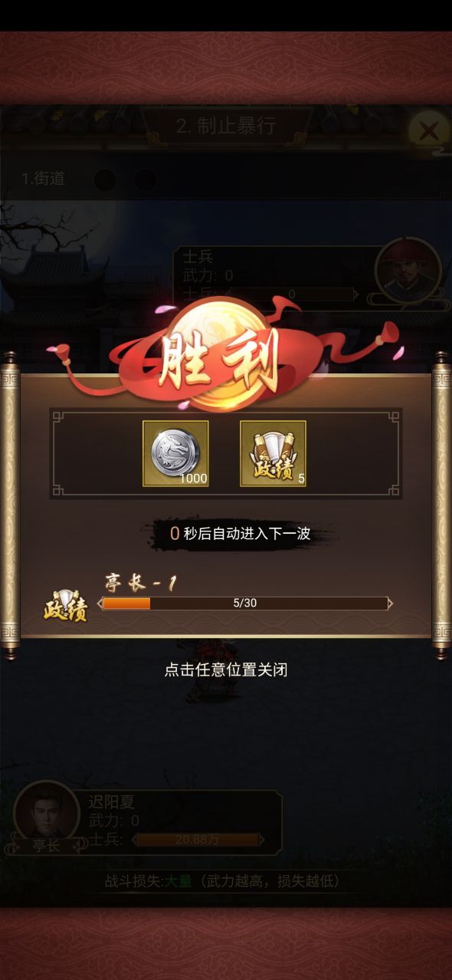The image size is (452, 980).
Task: Tap the silver coin reward icon
Action: point(175,453)
